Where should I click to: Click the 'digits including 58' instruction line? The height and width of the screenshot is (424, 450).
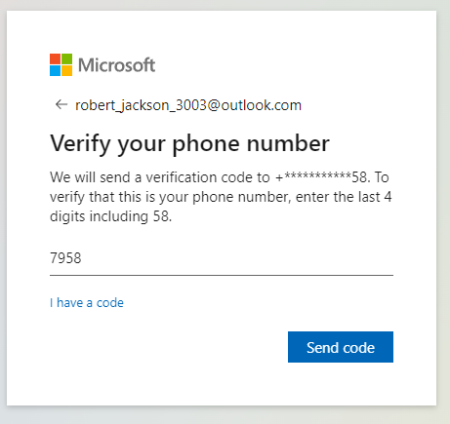111,216
